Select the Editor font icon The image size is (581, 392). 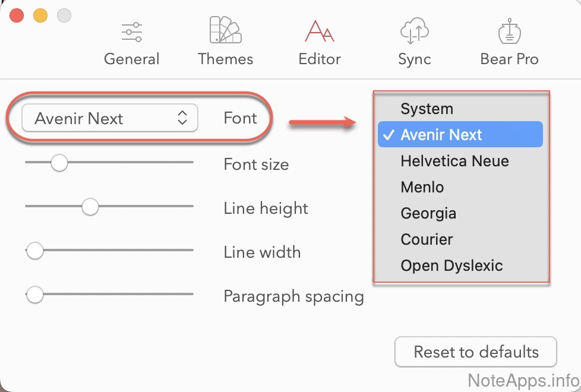[319, 32]
